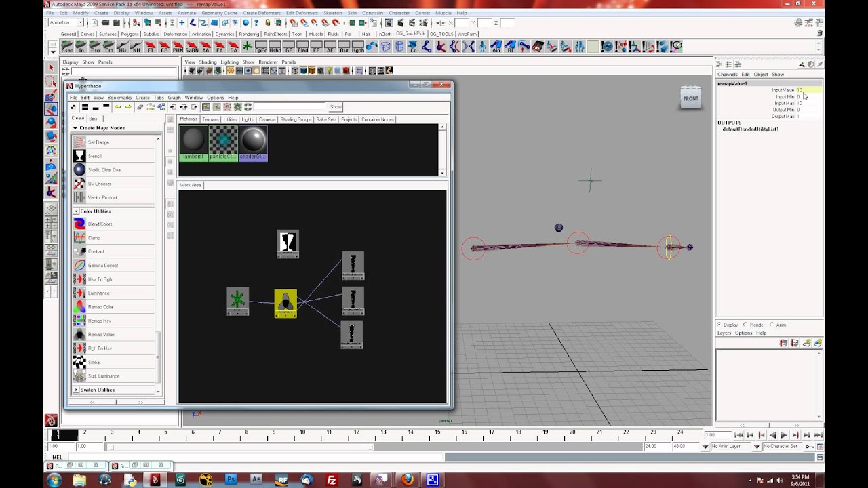This screenshot has height=488, width=868.
Task: Select the lambert1 material swatch
Action: point(193,142)
